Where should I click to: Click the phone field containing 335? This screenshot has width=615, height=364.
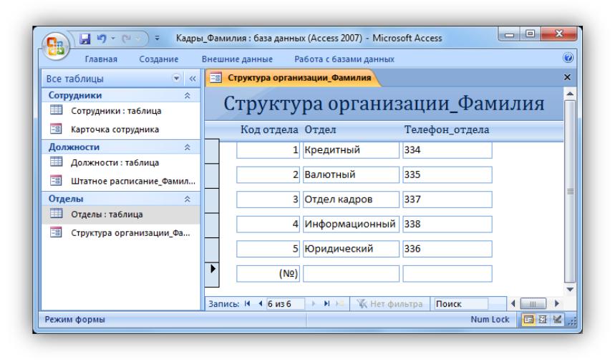click(447, 174)
